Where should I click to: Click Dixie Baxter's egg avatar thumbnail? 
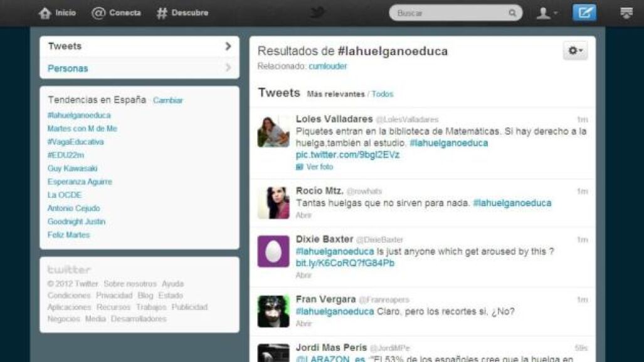273,251
